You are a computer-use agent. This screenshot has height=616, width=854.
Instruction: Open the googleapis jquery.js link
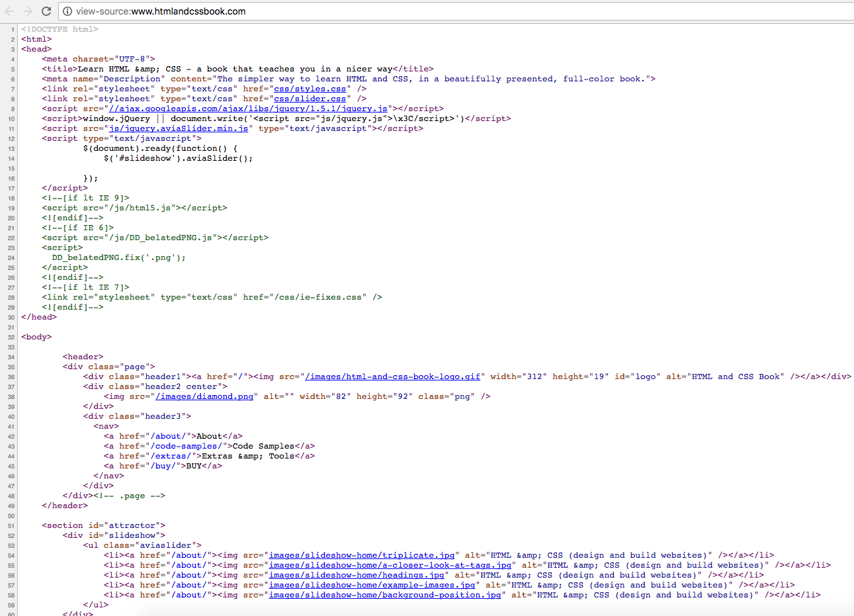tap(248, 109)
